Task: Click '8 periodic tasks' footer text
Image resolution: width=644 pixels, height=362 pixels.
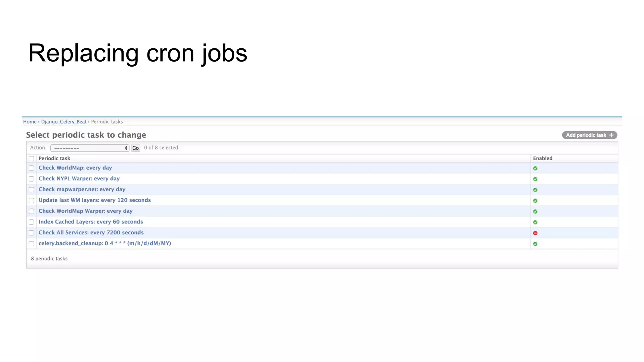Action: (49, 259)
